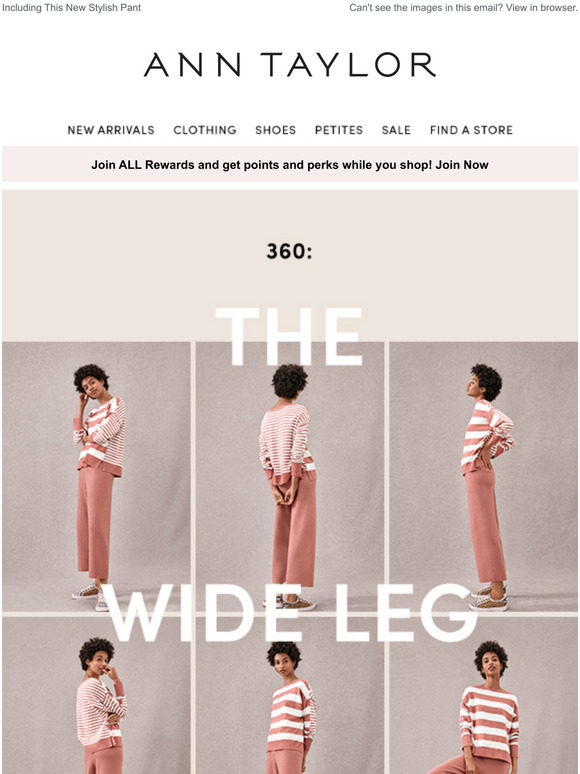Select the front-facing model center photo
Image resolution: width=580 pixels, height=774 pixels.
coord(290,696)
